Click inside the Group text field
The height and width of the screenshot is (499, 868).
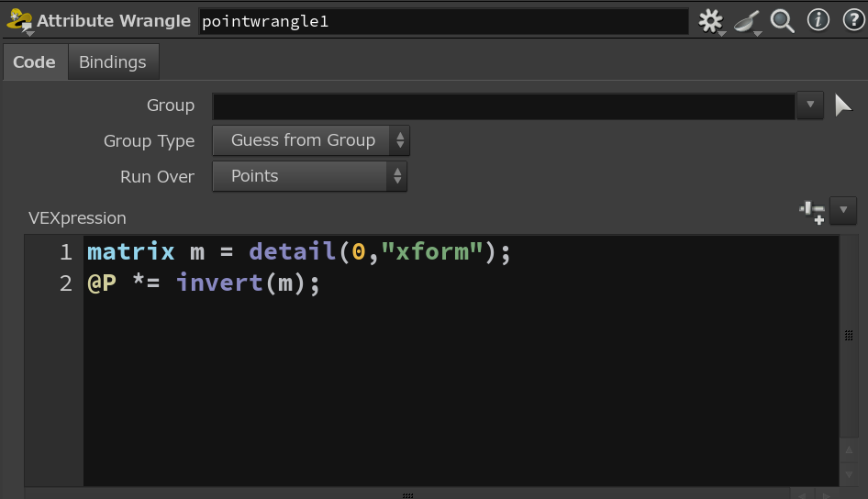(503, 105)
